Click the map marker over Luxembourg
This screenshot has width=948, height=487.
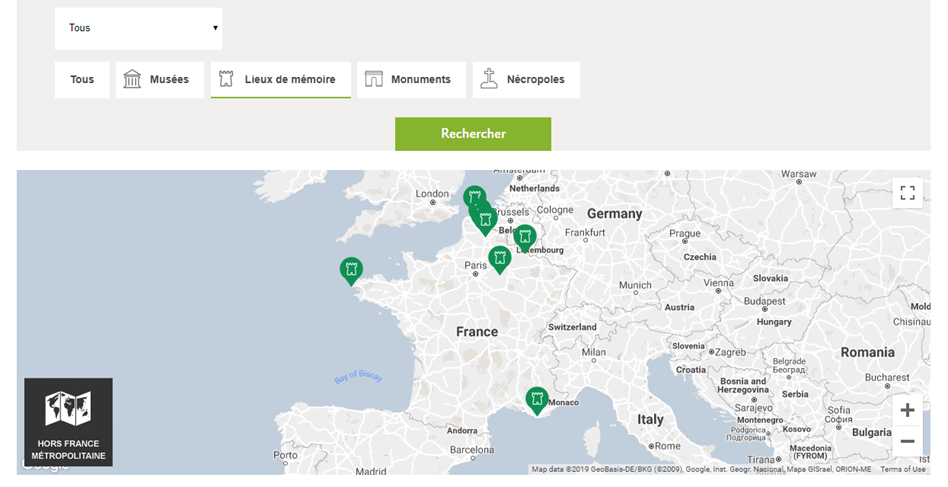coord(525,237)
